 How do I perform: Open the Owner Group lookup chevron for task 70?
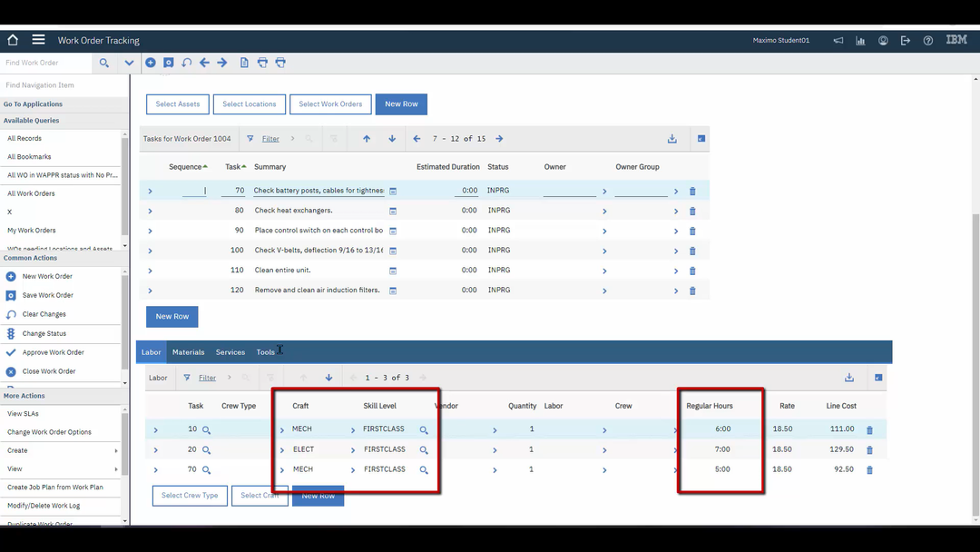point(676,190)
